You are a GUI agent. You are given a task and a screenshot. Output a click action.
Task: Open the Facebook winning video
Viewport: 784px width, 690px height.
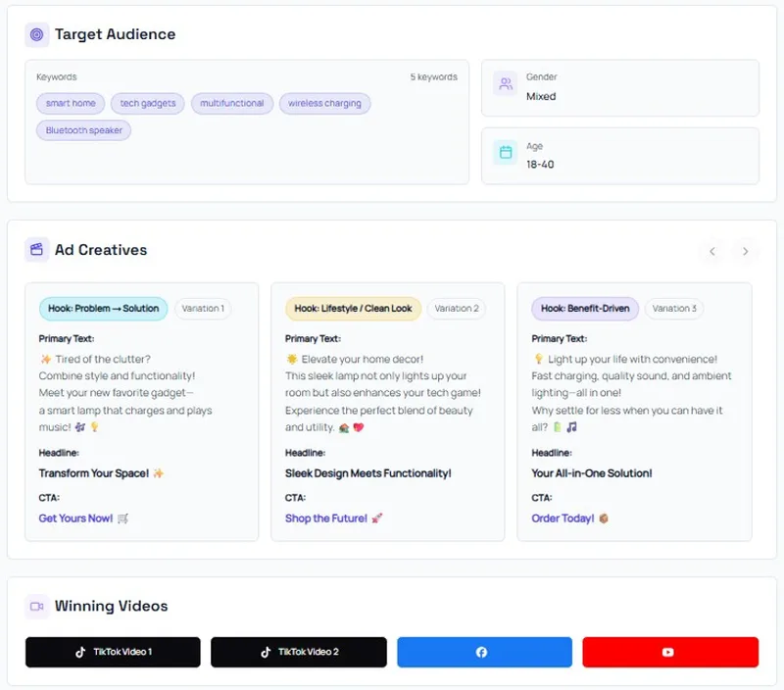click(484, 652)
